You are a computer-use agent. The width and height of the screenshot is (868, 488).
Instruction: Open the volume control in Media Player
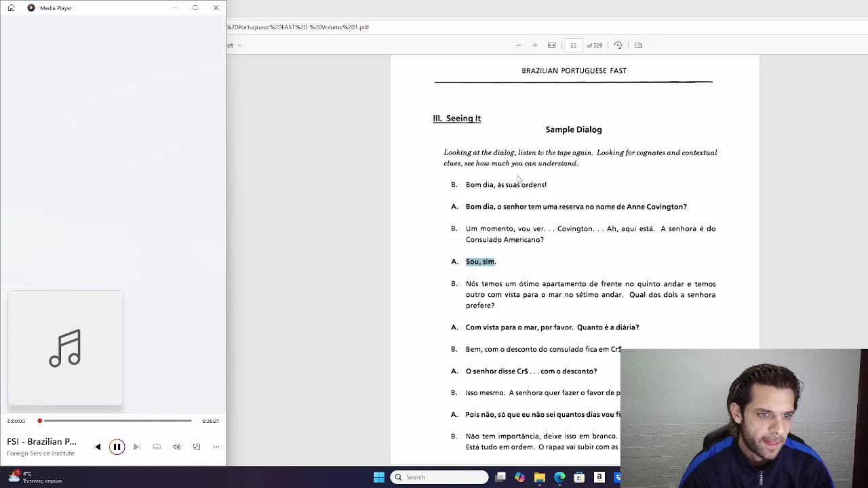(176, 447)
